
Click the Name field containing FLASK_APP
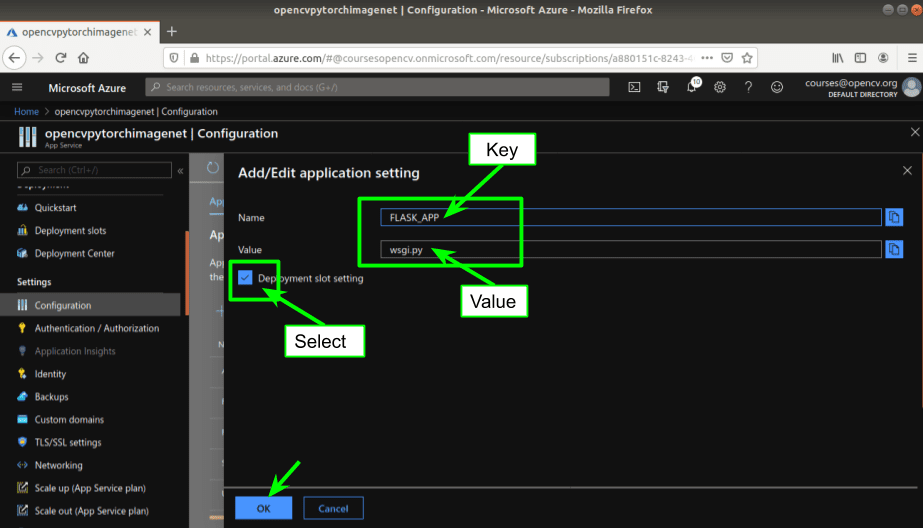tap(630, 217)
